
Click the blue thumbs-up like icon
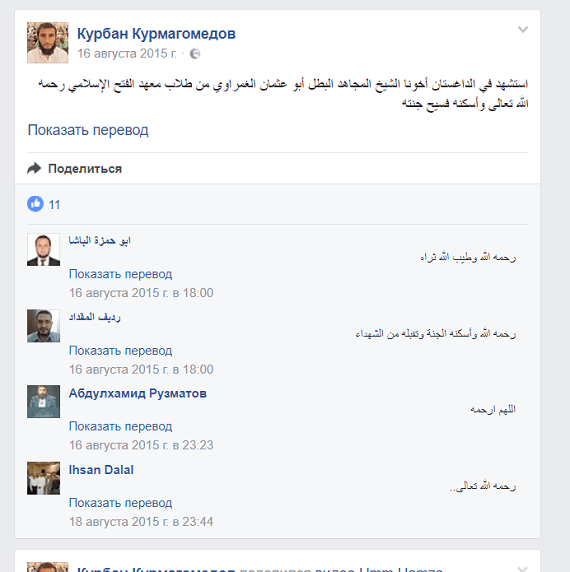click(35, 204)
